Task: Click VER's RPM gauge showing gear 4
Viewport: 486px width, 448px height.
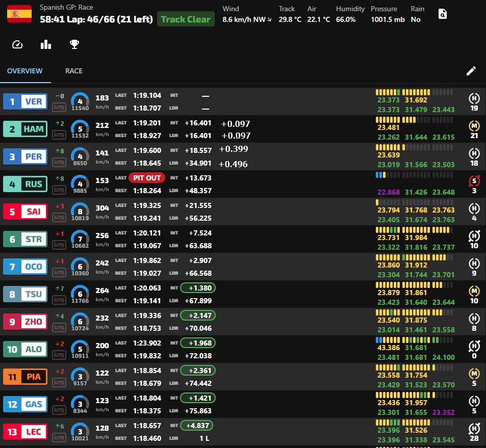Action: coord(80,101)
